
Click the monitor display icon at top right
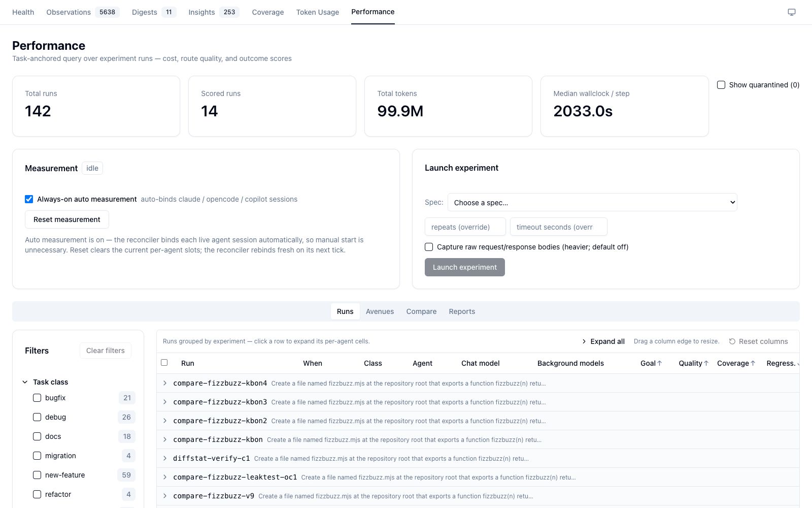pyautogui.click(x=791, y=12)
